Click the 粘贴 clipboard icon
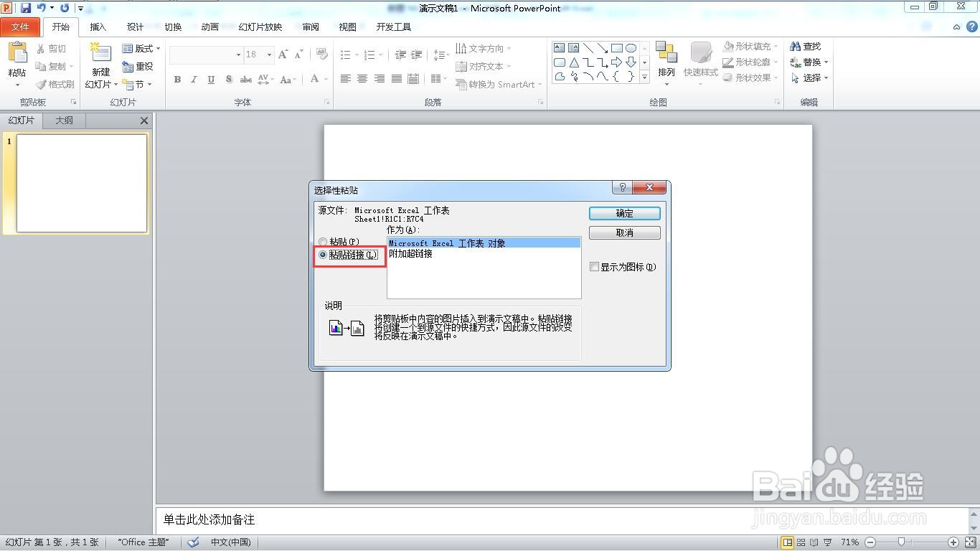Image resolution: width=980 pixels, height=551 pixels. [x=17, y=55]
